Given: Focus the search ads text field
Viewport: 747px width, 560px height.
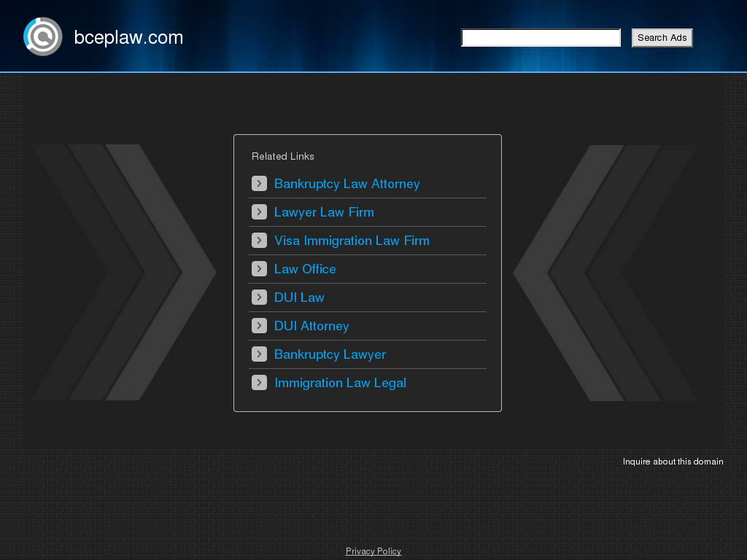Looking at the screenshot, I should click(x=541, y=38).
